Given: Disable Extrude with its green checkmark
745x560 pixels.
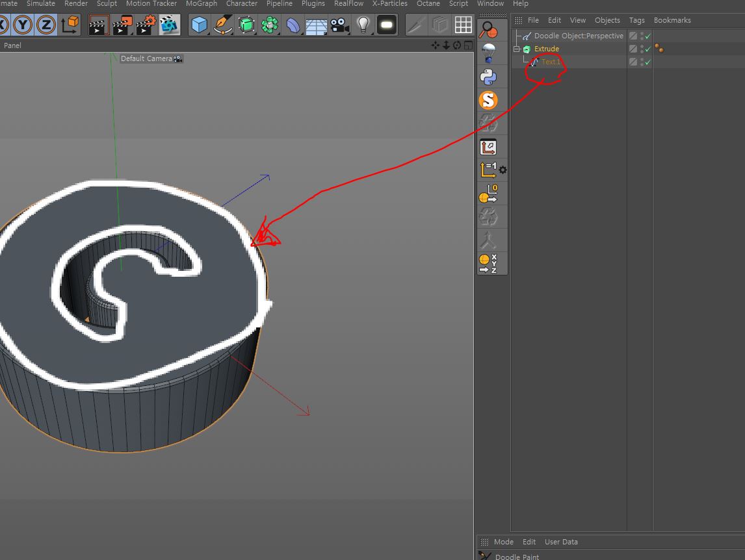Looking at the screenshot, I should (x=647, y=49).
